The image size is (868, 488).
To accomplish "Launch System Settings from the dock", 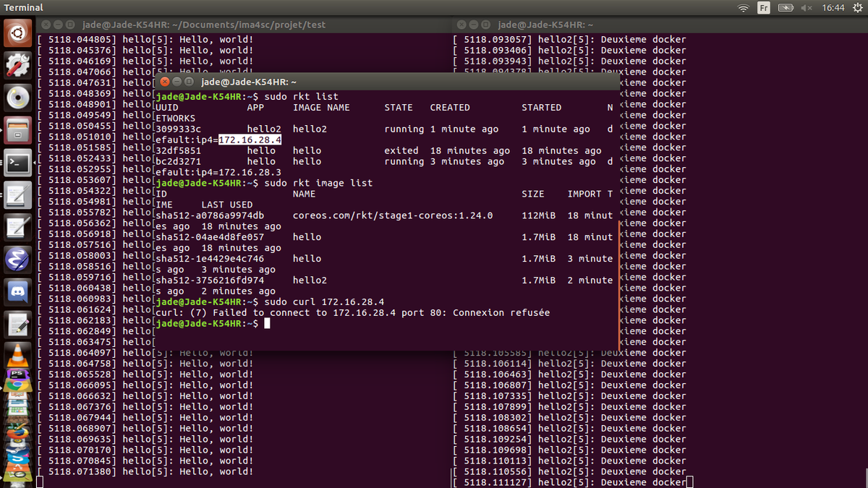I will coord(17,65).
